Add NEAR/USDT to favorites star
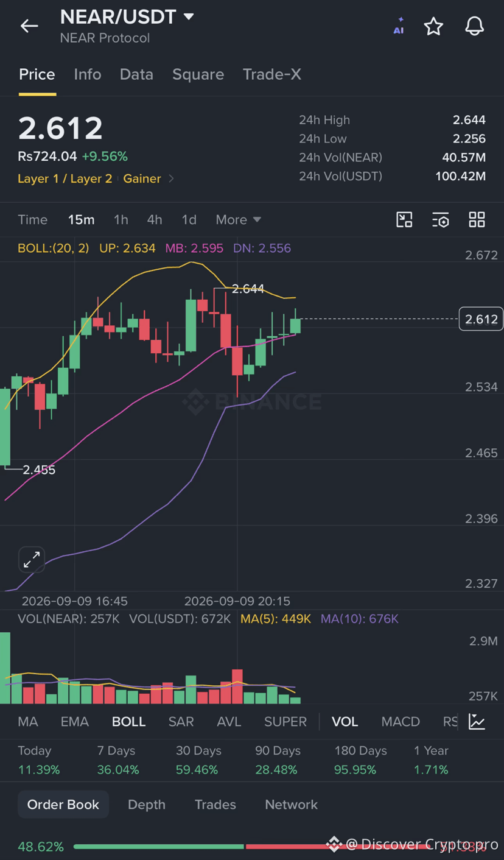The height and width of the screenshot is (860, 504). pyautogui.click(x=433, y=26)
